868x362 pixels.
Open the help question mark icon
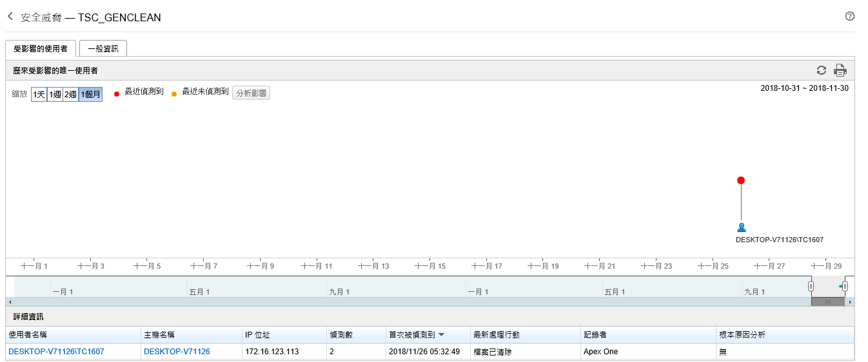[849, 17]
